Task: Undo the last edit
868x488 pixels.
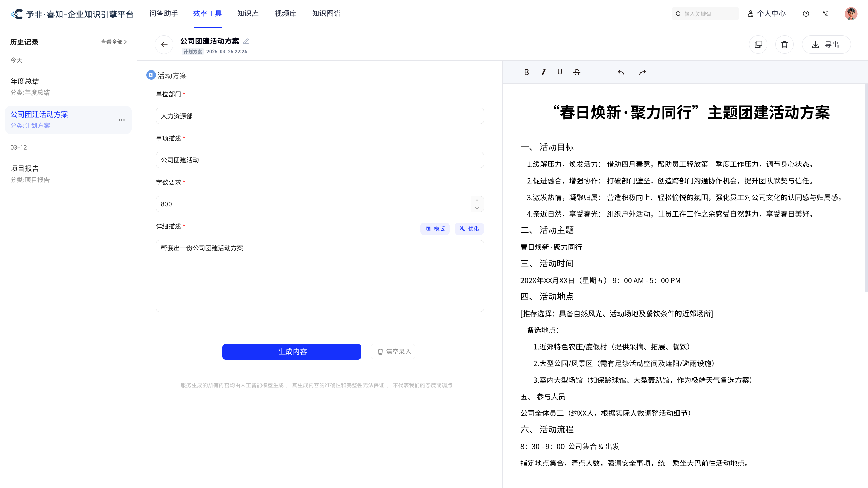Action: pyautogui.click(x=621, y=72)
